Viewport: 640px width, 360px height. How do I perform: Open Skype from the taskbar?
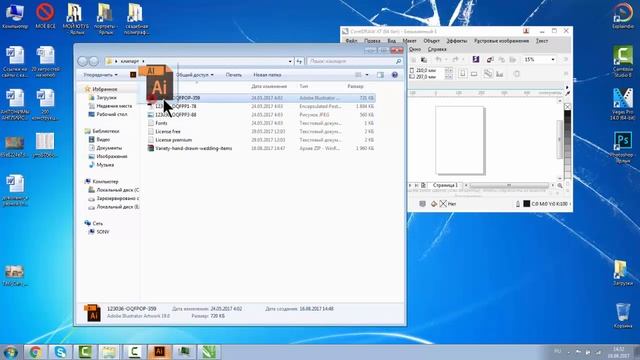(60, 352)
